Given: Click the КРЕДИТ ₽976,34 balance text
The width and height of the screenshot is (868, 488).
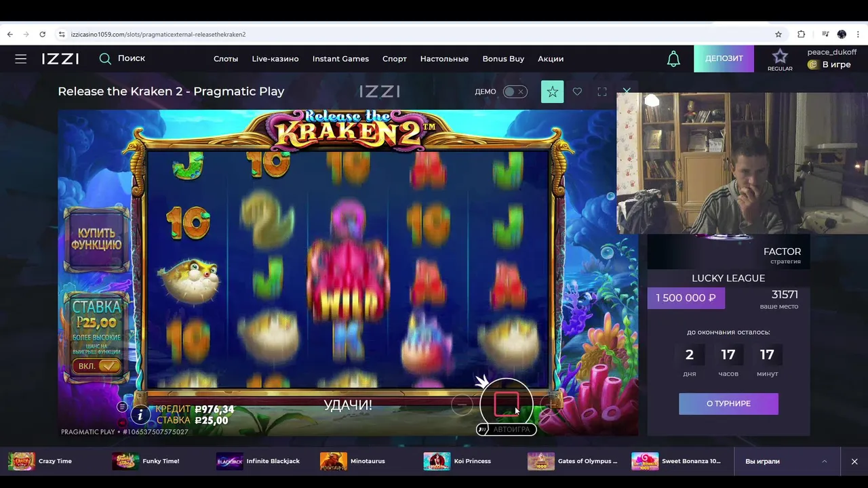Looking at the screenshot, I should 195,409.
